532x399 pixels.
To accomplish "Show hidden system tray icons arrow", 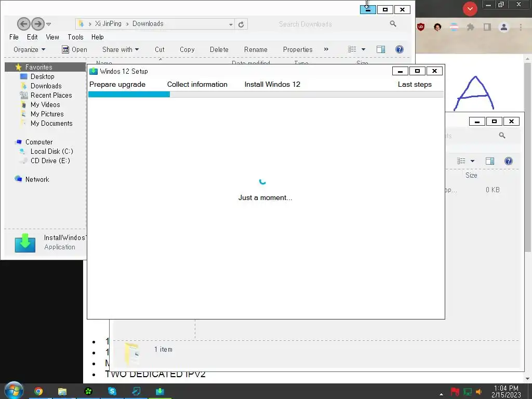I will (x=441, y=394).
